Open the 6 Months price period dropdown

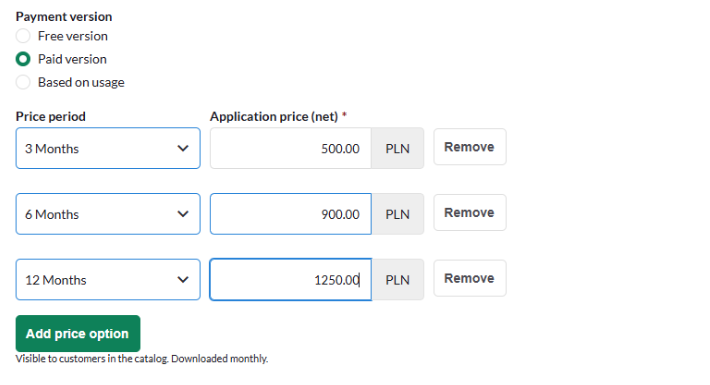tap(108, 214)
